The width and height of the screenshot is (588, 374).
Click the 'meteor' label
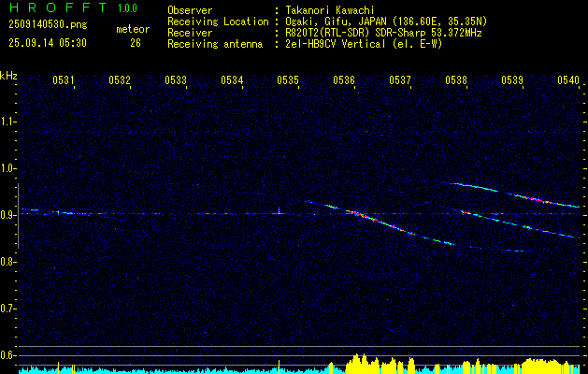[x=133, y=29]
